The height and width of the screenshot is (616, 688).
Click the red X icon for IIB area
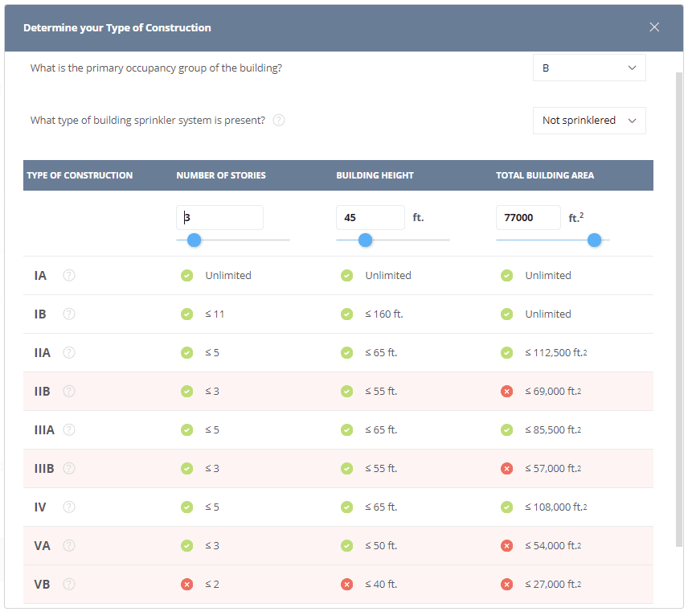tap(507, 391)
